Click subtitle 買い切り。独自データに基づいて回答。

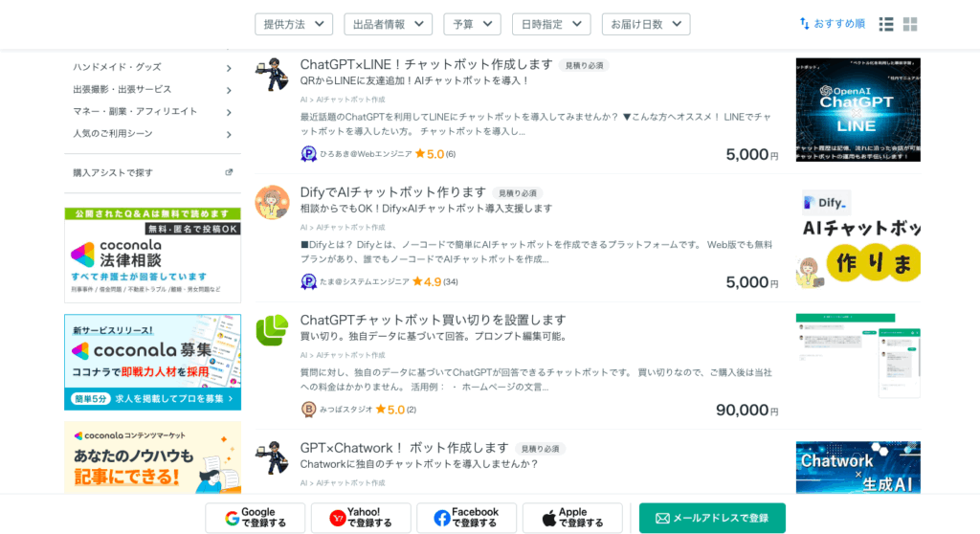tap(385, 337)
